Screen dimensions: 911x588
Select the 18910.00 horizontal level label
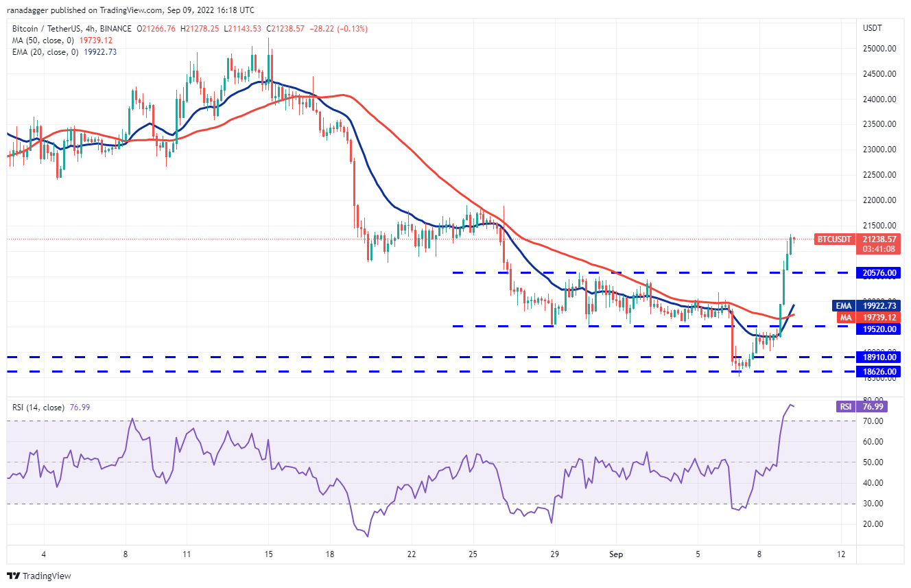point(881,357)
